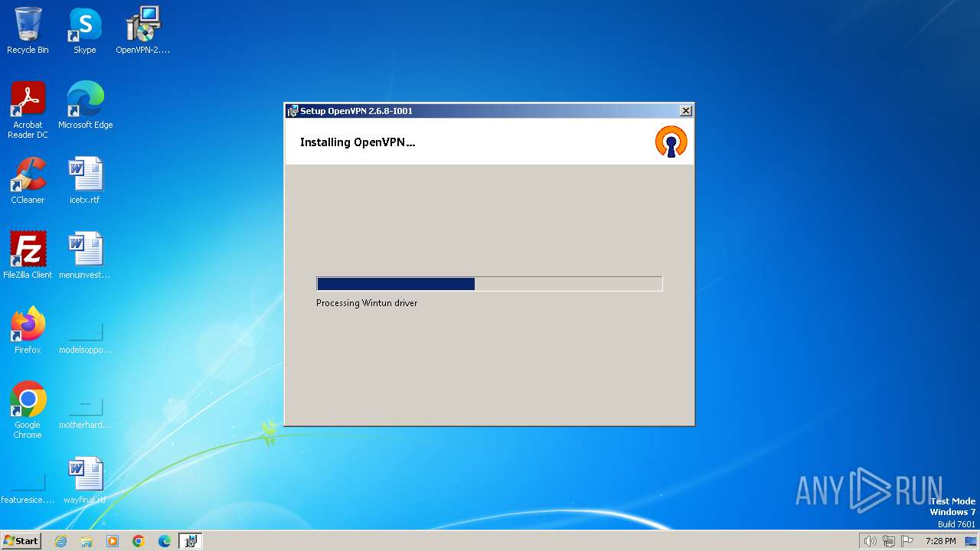The height and width of the screenshot is (551, 980).
Task: Open Windows Explorer folder in taskbar
Action: pyautogui.click(x=87, y=541)
